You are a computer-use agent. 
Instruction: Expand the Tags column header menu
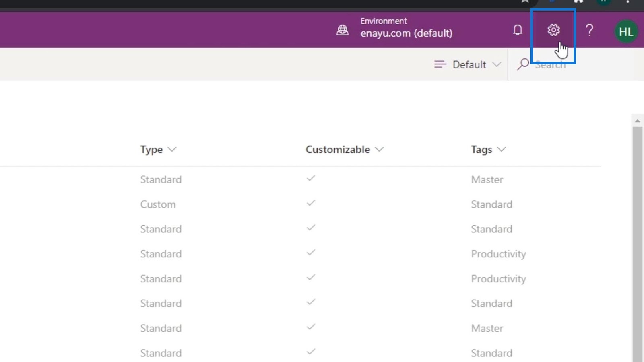click(501, 150)
